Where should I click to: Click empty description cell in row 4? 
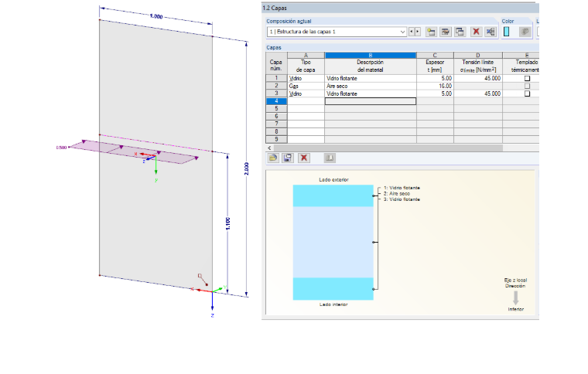371,101
